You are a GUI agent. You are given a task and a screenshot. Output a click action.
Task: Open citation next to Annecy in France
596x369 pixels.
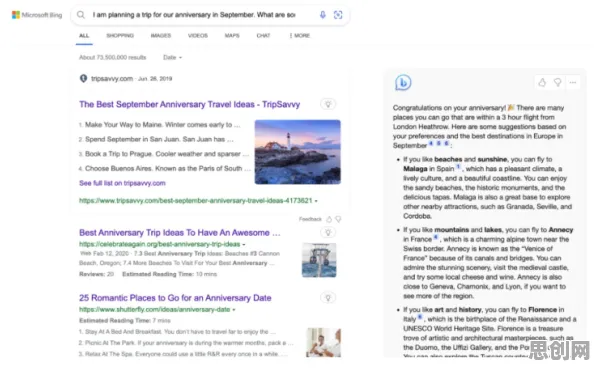(x=436, y=237)
